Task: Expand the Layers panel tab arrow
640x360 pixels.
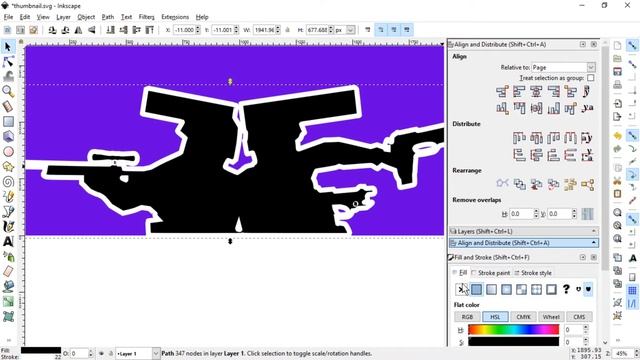Action: pyautogui.click(x=593, y=231)
